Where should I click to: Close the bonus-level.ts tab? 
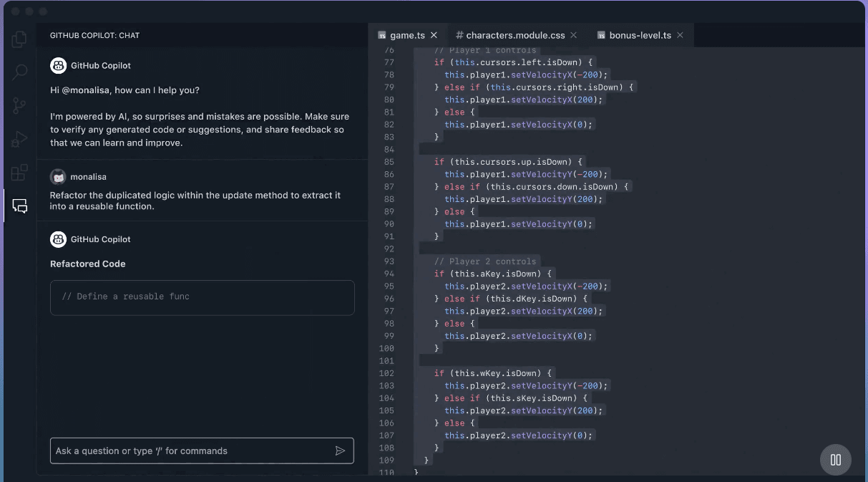tap(680, 35)
